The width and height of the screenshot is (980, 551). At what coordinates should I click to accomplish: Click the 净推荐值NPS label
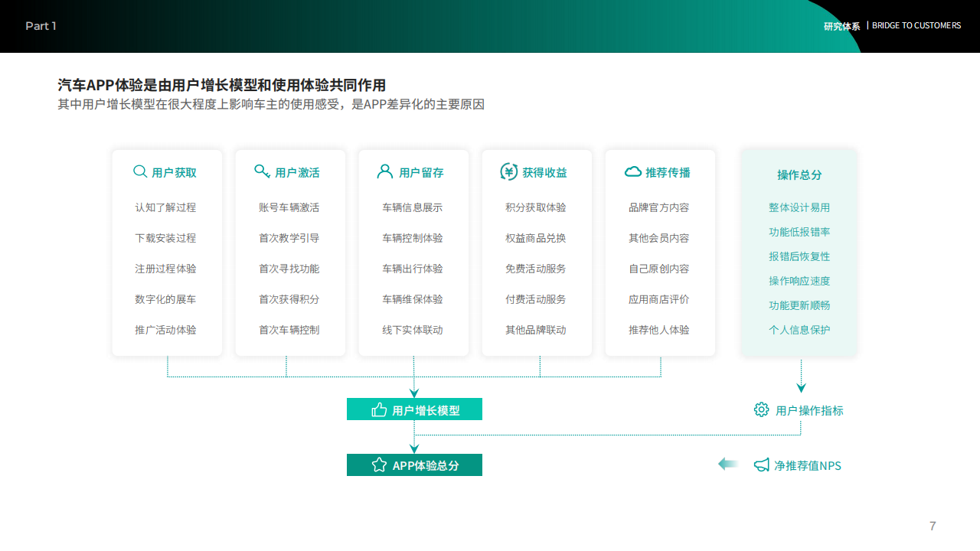(808, 465)
